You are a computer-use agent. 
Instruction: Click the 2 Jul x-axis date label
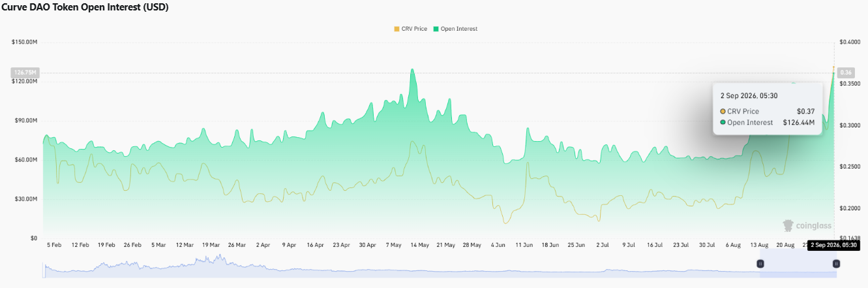pyautogui.click(x=601, y=245)
